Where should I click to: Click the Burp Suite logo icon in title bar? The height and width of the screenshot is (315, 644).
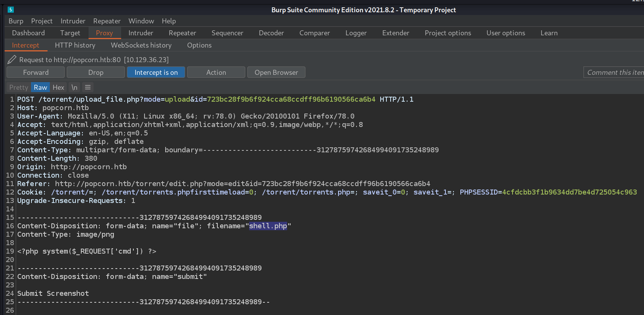[x=11, y=10]
